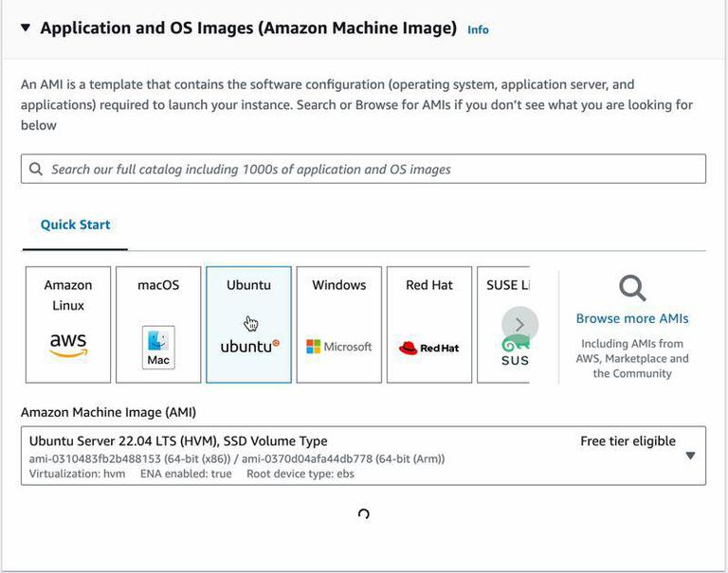728x573 pixels.
Task: Open the Browse more AMIs link
Action: coord(632,318)
